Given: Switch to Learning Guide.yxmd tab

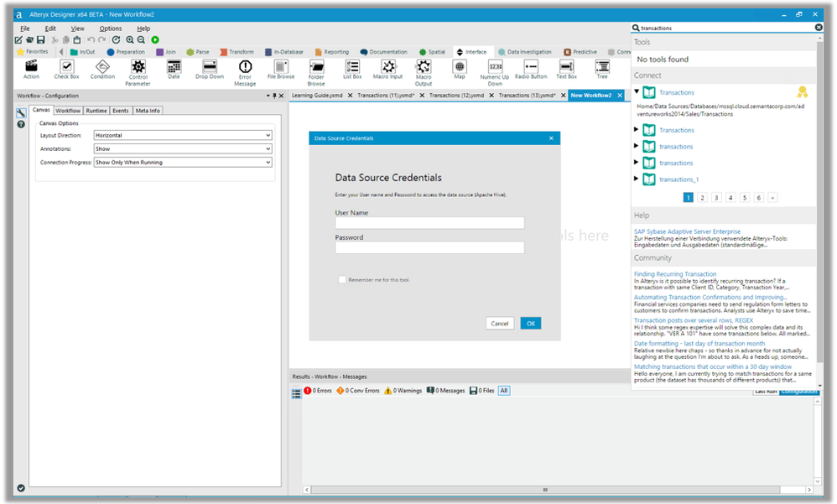Looking at the screenshot, I should click(317, 95).
